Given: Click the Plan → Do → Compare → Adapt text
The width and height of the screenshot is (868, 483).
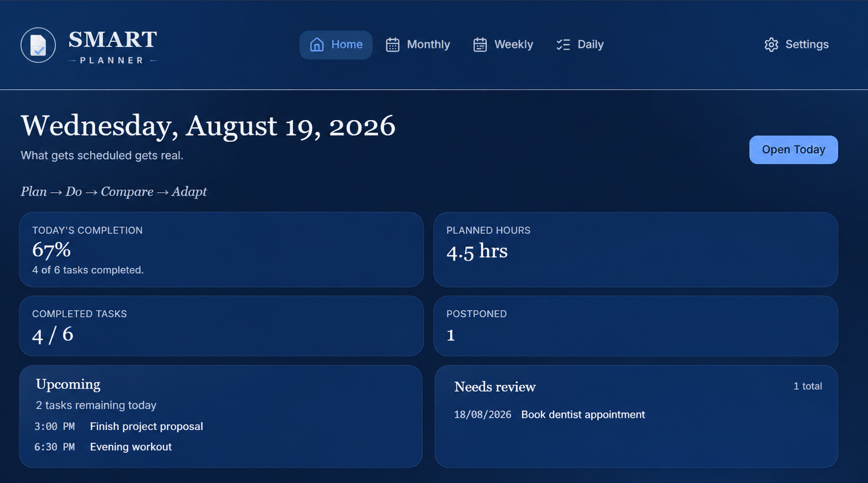Looking at the screenshot, I should point(114,191).
